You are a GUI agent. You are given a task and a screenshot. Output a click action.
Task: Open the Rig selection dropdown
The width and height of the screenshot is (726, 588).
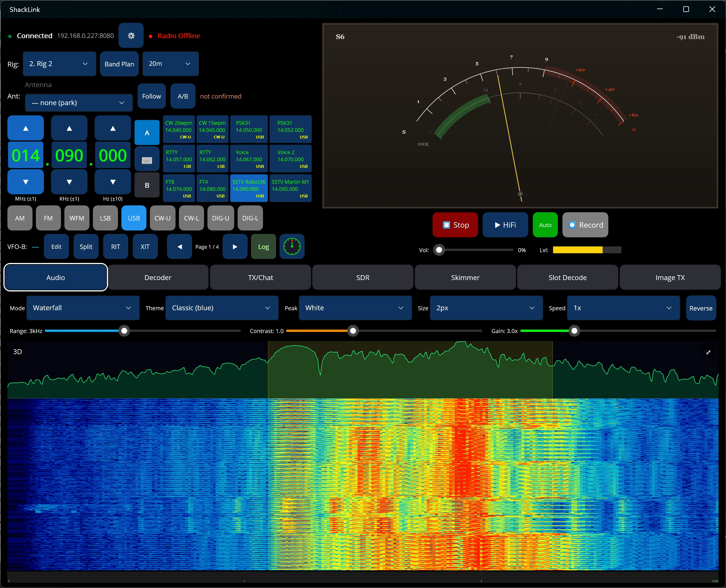60,64
